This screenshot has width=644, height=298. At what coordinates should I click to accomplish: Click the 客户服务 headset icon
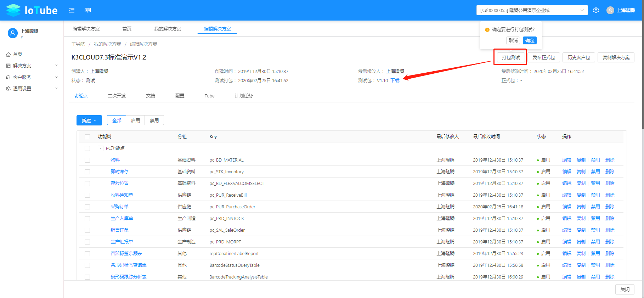[x=8, y=77]
